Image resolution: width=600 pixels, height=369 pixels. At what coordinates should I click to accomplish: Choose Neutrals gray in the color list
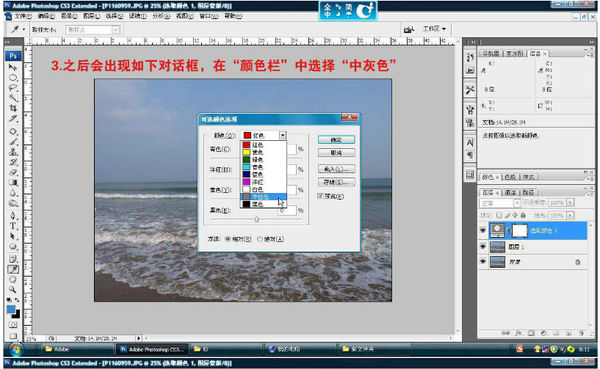pos(263,197)
